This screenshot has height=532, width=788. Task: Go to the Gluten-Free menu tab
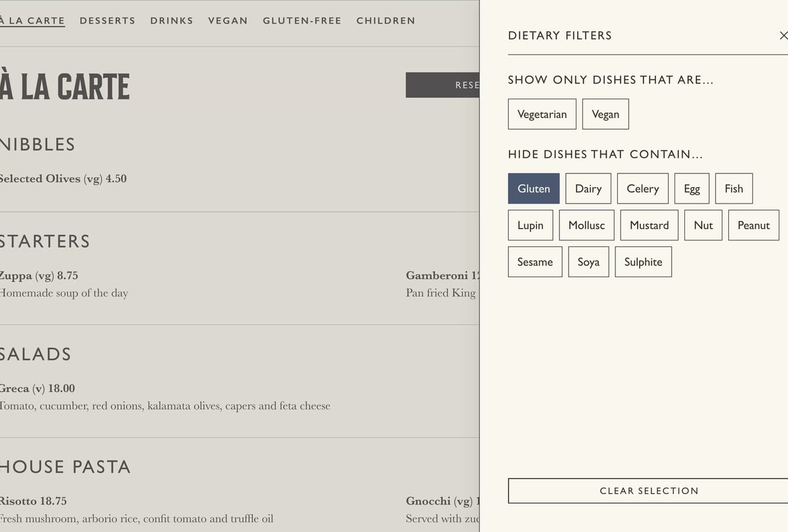[x=302, y=20]
